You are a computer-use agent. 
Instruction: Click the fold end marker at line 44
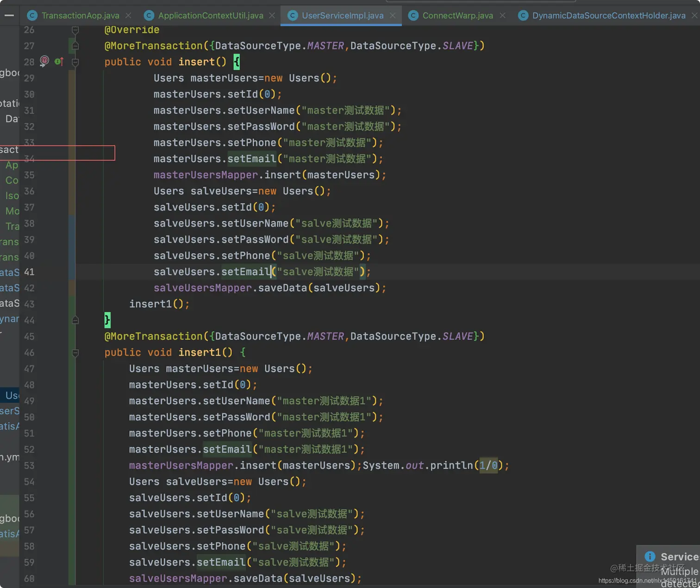pos(75,320)
